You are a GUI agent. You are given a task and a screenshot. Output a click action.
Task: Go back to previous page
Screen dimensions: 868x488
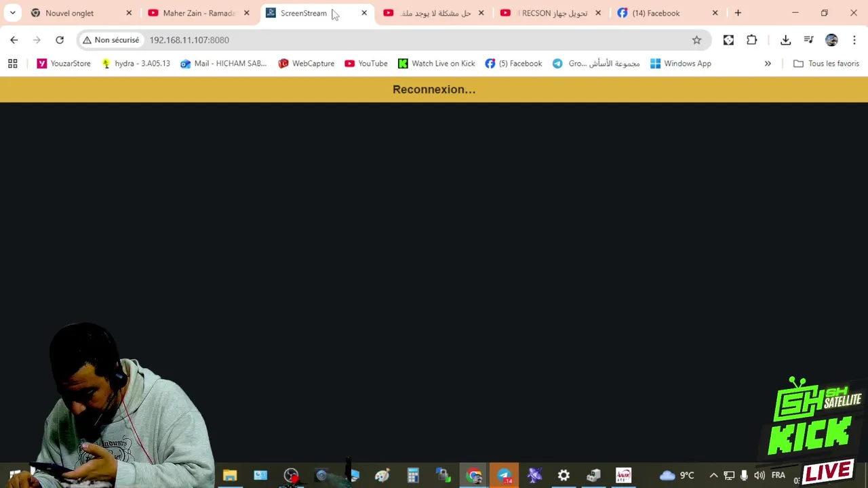pyautogui.click(x=14, y=40)
